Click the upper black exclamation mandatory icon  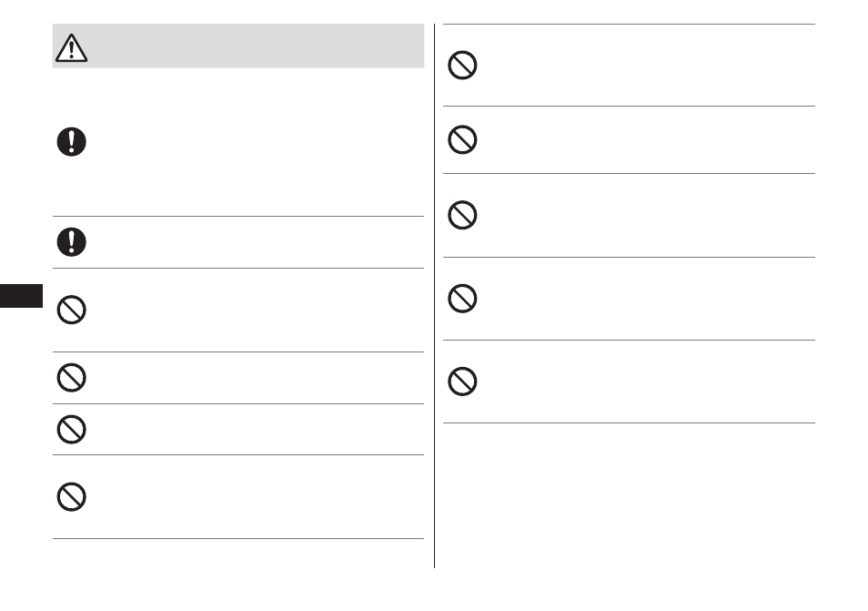[71, 142]
